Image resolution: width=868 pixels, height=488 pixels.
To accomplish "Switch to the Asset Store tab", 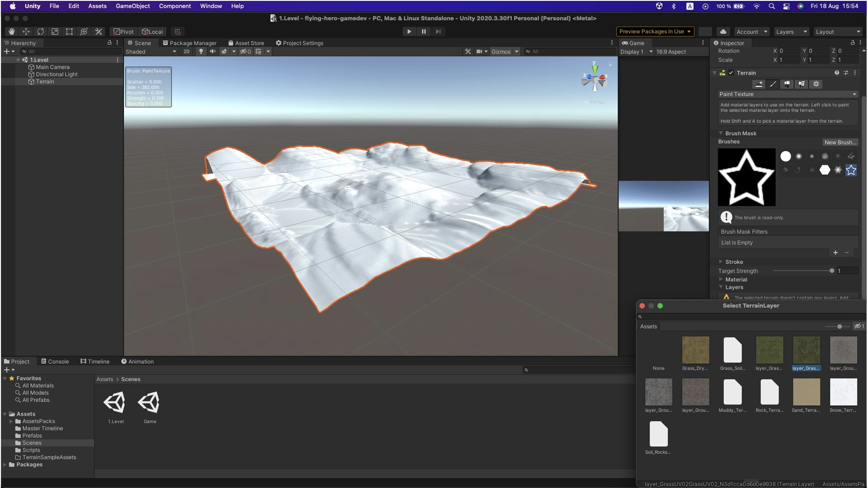I will click(246, 43).
